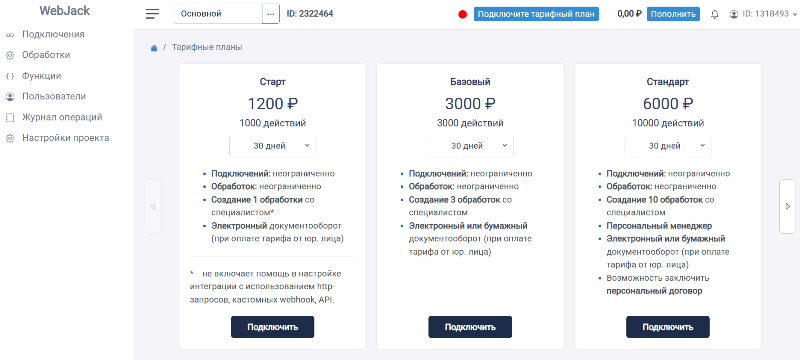Slide tariff carousel to the right

(x=787, y=207)
